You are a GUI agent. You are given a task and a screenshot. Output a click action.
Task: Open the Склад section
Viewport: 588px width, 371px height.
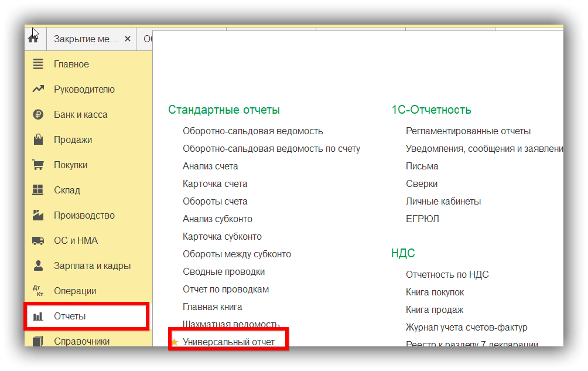tap(67, 190)
